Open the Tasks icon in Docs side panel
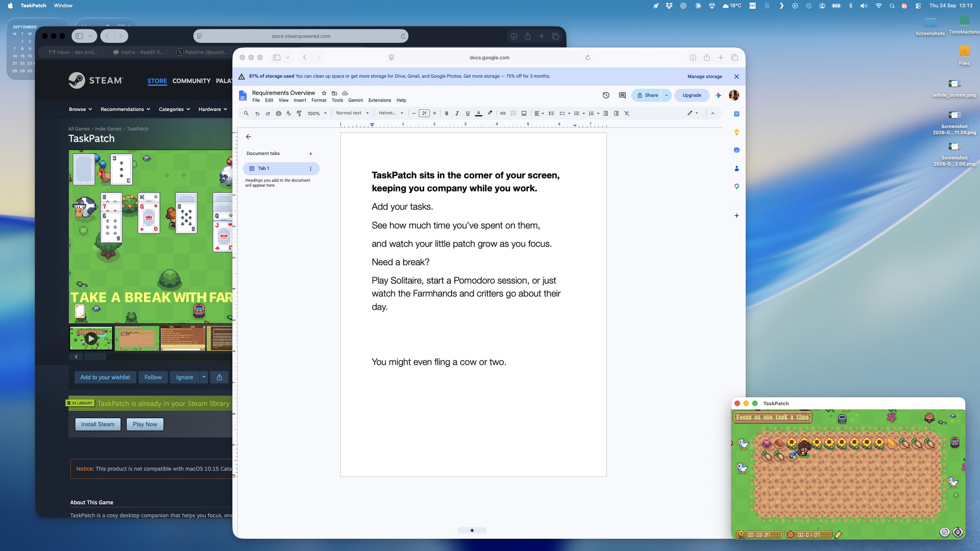The height and width of the screenshot is (551, 980). pos(737,150)
